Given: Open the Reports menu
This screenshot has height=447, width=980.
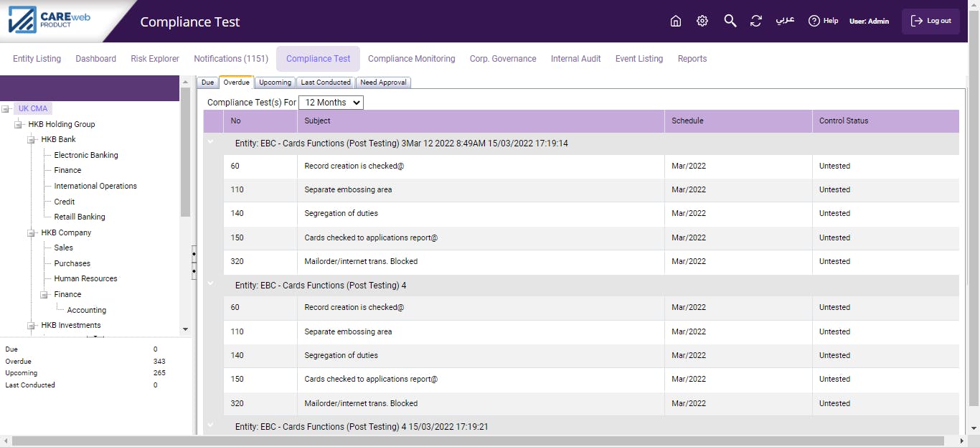Looking at the screenshot, I should (692, 59).
